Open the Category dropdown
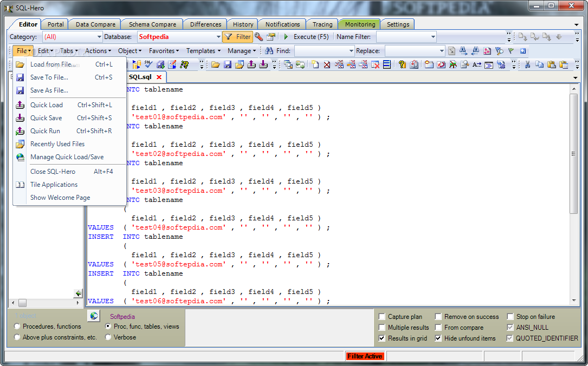 coord(99,37)
